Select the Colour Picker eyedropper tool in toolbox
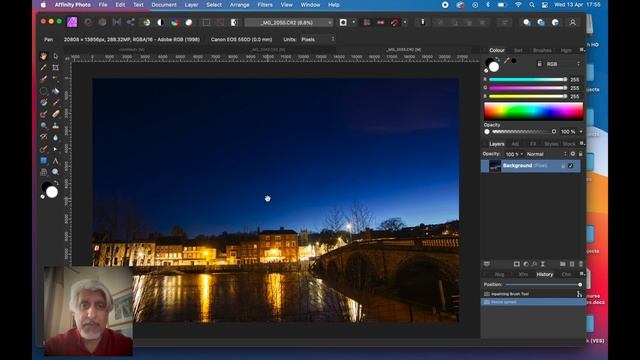The width and height of the screenshot is (640, 360). 44,67
